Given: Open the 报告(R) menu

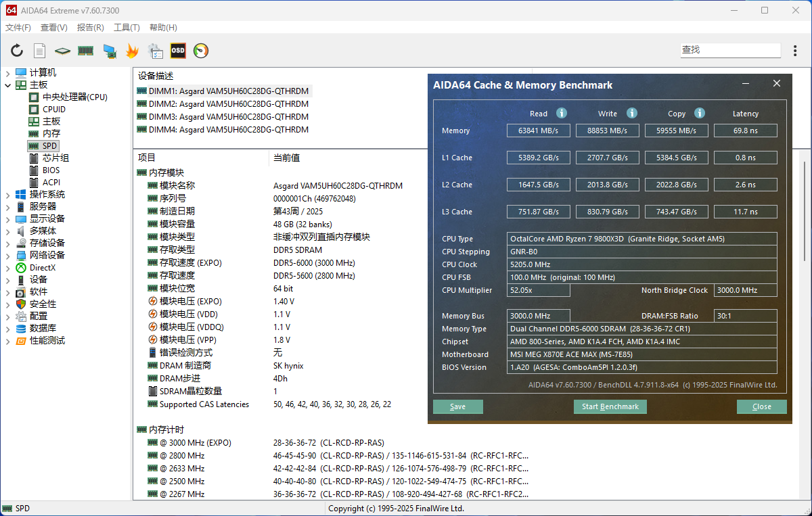Looking at the screenshot, I should 90,28.
